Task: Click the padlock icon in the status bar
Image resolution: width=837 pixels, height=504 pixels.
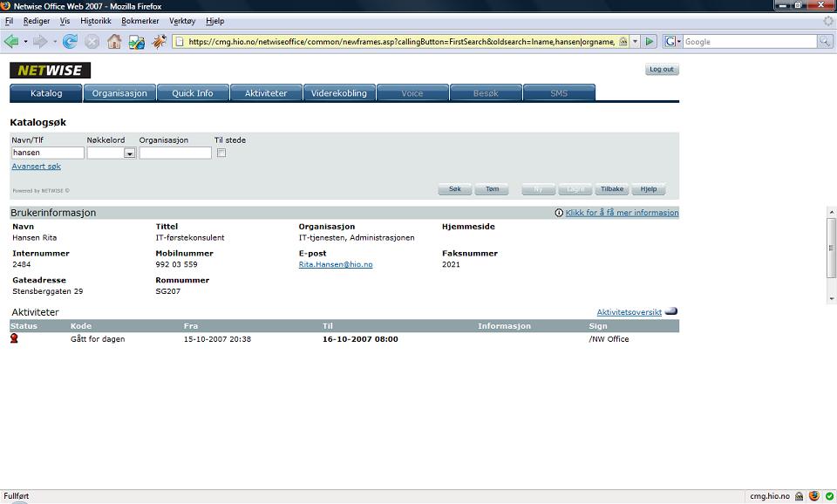Action: 800,496
